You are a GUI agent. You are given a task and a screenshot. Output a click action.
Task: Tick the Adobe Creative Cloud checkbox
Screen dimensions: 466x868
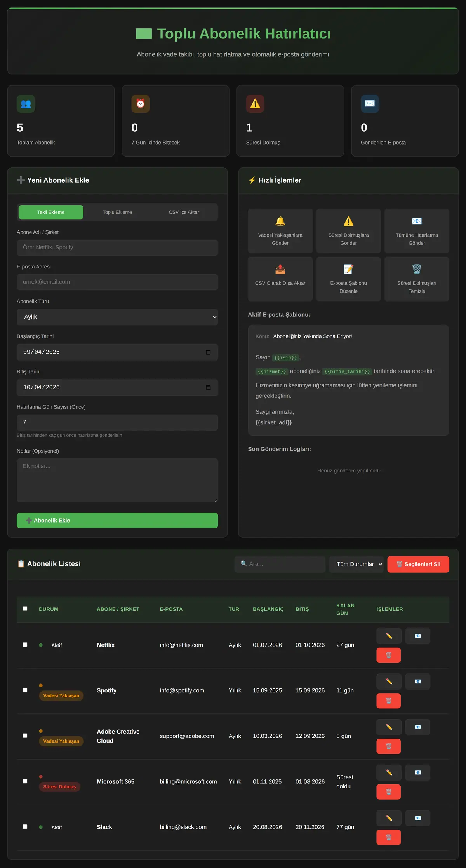[x=25, y=736]
